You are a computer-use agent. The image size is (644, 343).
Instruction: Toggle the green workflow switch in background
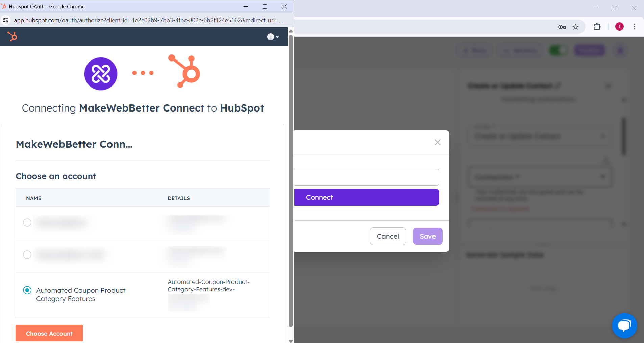(558, 51)
